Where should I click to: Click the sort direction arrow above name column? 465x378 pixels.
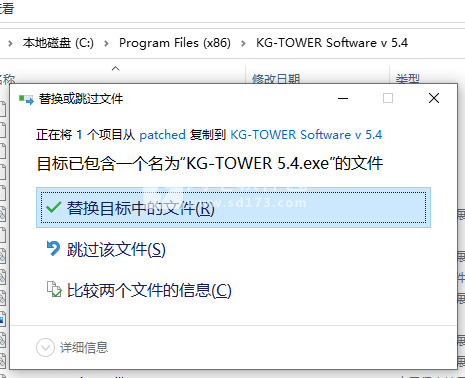coord(115,68)
